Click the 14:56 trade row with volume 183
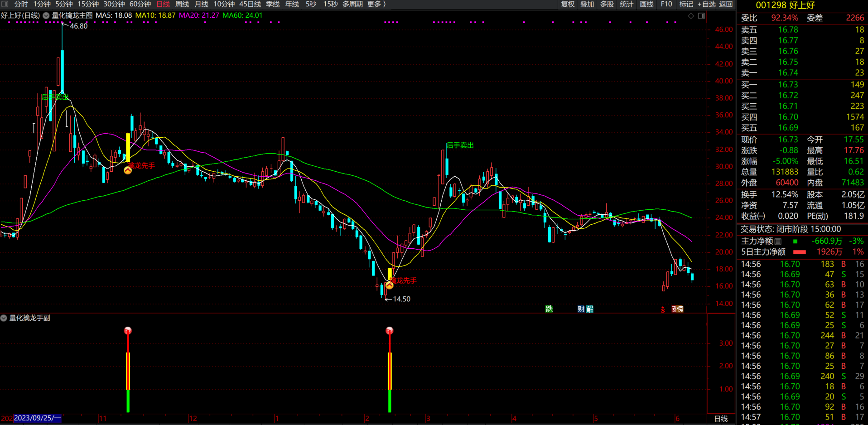The height and width of the screenshot is (425, 868). [802, 264]
